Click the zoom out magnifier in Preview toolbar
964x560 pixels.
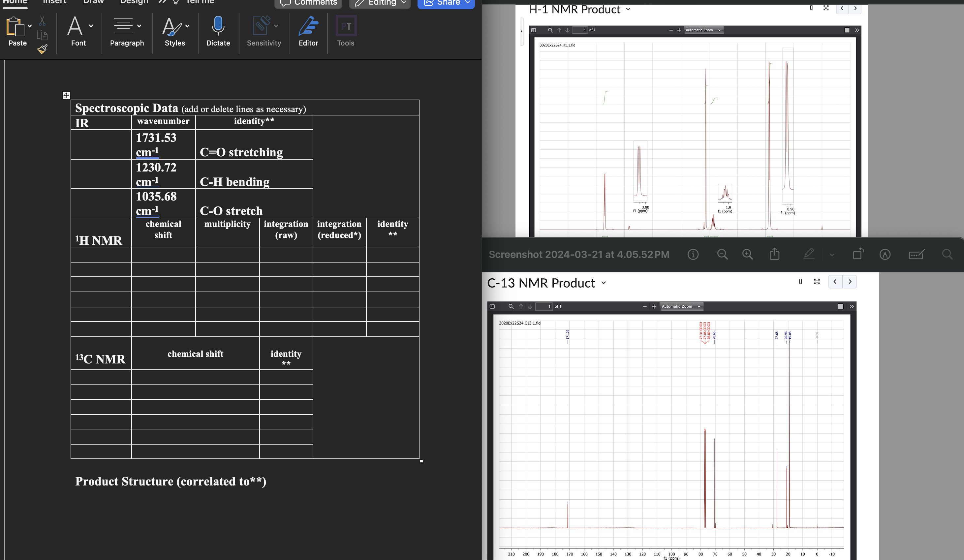coord(722,254)
